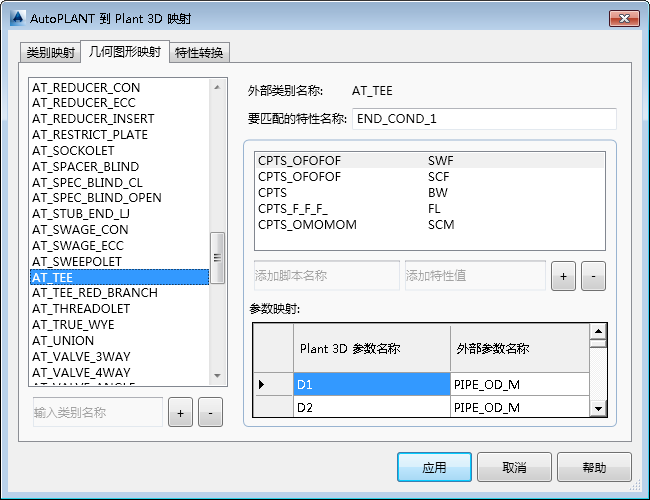
Task: Select AT_THREADOLET list item
Action: click(x=120, y=309)
